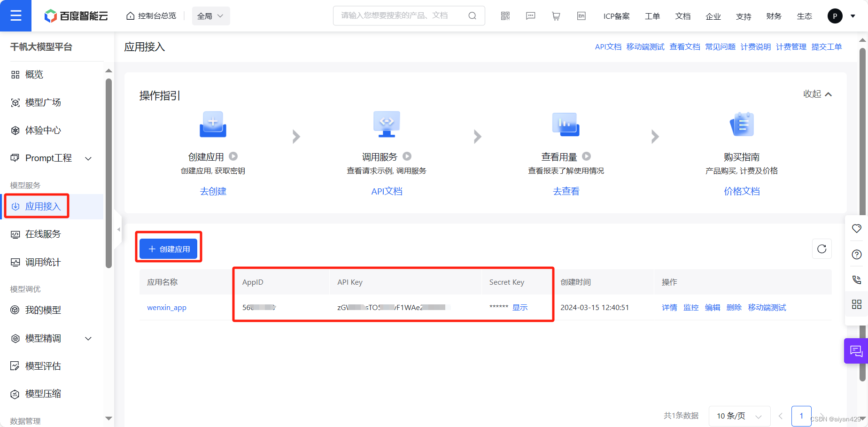Open the 价格文档 link
Viewport: 868px width, 427px height.
[742, 191]
